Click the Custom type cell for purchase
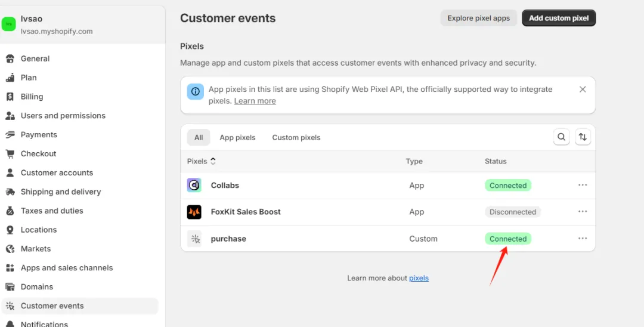 [423, 239]
